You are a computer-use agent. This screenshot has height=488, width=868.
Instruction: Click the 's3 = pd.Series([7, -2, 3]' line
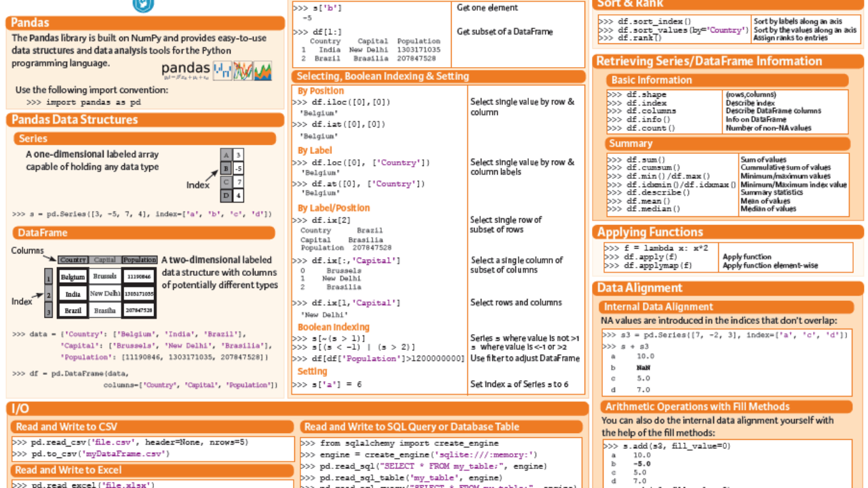click(x=726, y=335)
